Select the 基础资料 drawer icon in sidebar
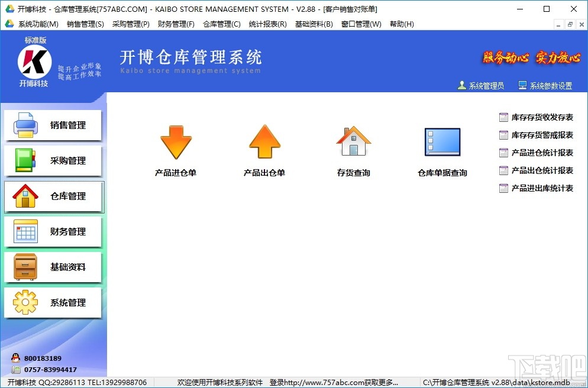Screen dimensions: 588x388 pos(22,267)
